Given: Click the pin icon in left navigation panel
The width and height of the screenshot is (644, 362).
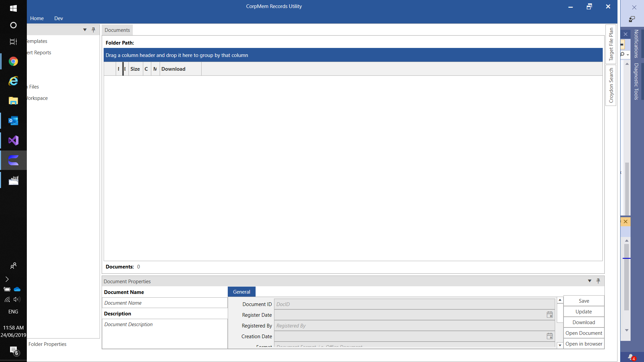Looking at the screenshot, I should pyautogui.click(x=94, y=30).
